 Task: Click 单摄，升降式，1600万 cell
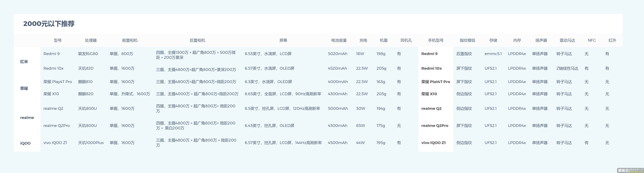[x=130, y=94]
